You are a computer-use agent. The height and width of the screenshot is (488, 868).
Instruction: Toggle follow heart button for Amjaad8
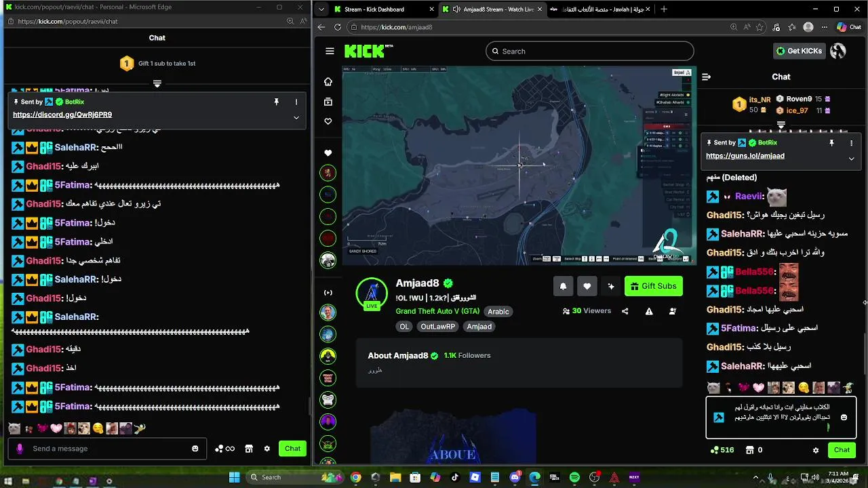587,286
